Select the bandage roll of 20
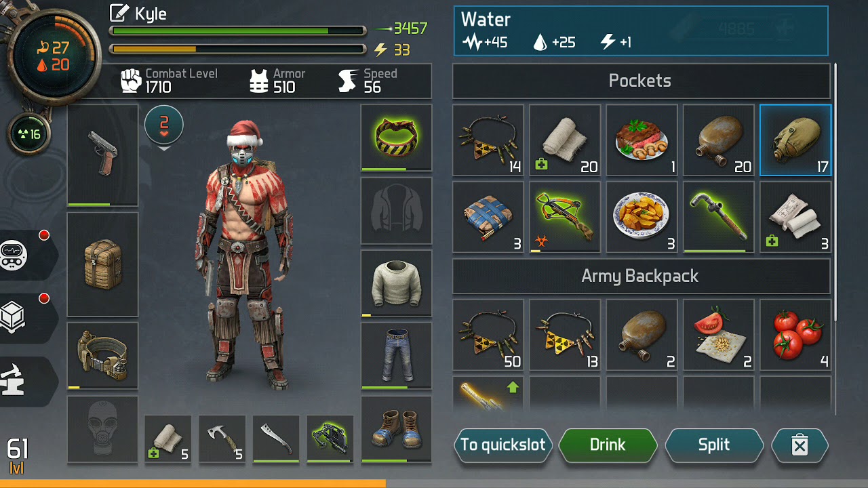 [565, 140]
